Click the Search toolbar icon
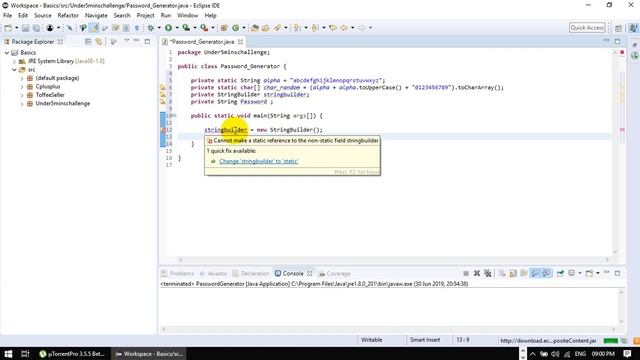 (278, 28)
